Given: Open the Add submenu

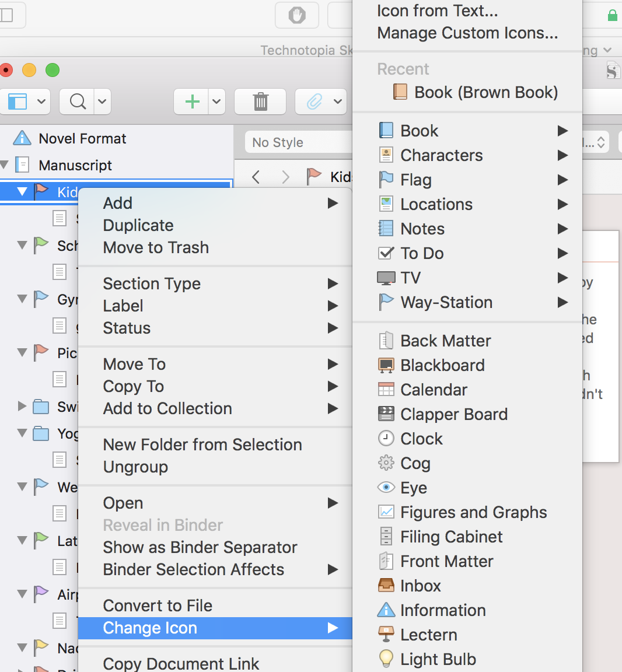Looking at the screenshot, I should [215, 203].
